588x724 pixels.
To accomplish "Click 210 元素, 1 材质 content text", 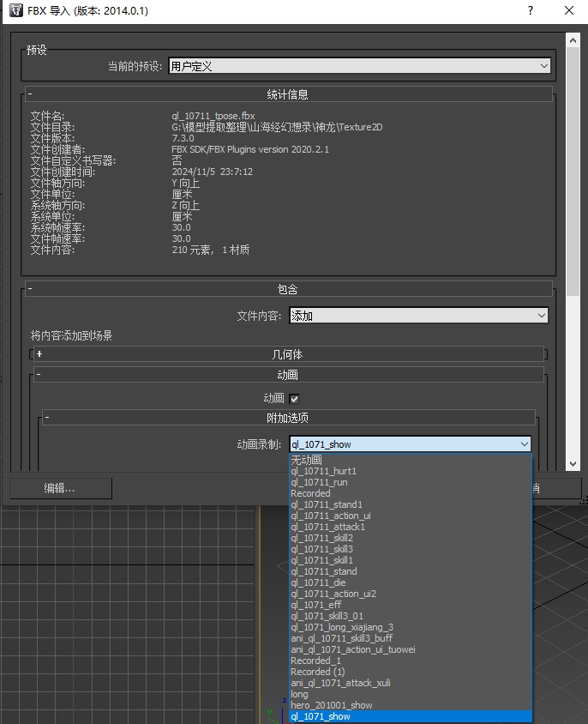I will point(211,250).
